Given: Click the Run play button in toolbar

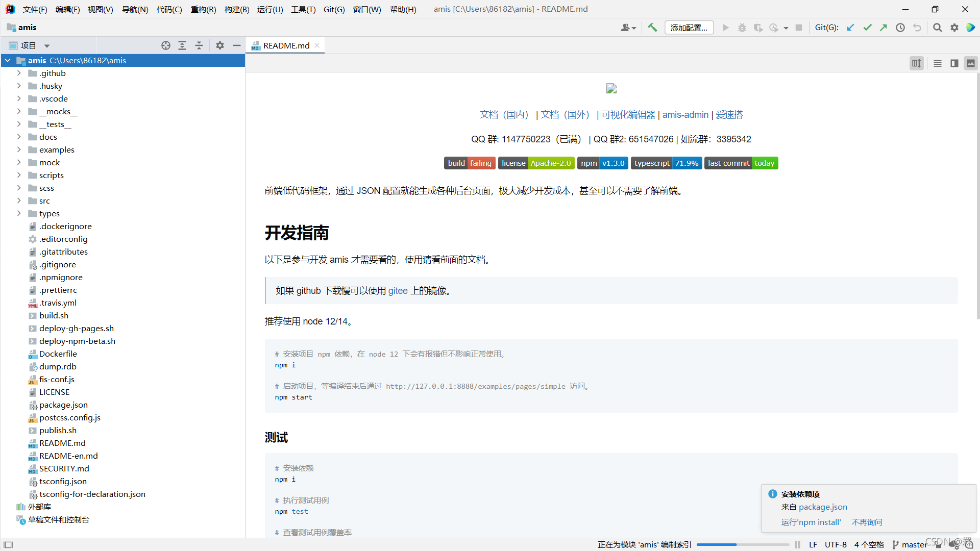Looking at the screenshot, I should [x=725, y=28].
